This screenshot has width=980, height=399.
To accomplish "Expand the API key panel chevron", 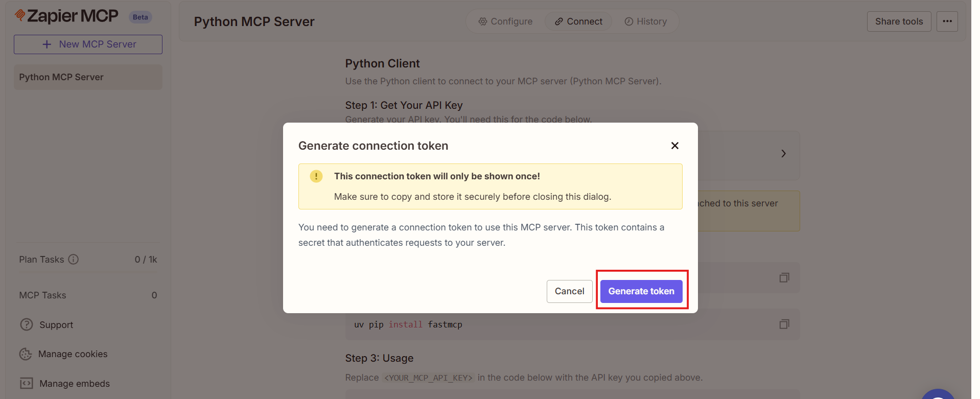I will (783, 154).
